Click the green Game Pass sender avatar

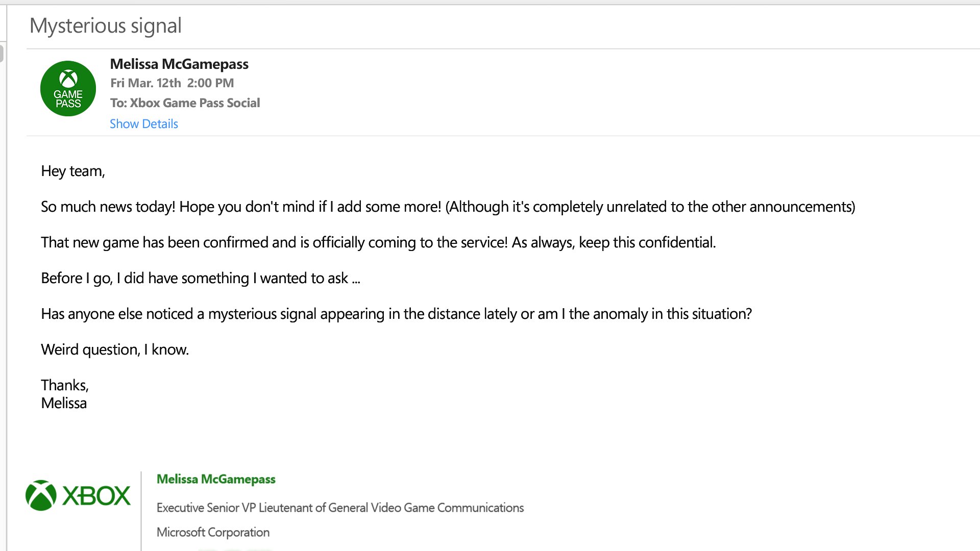[68, 89]
